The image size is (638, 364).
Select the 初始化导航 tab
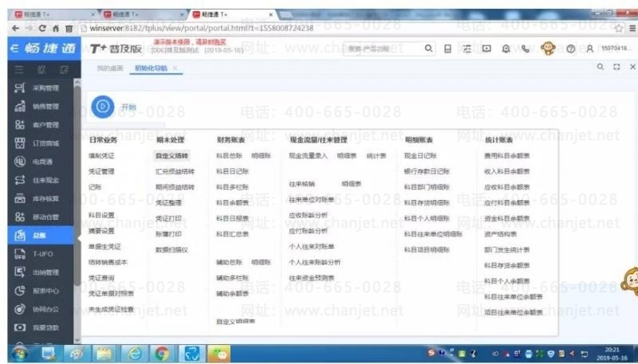point(151,68)
